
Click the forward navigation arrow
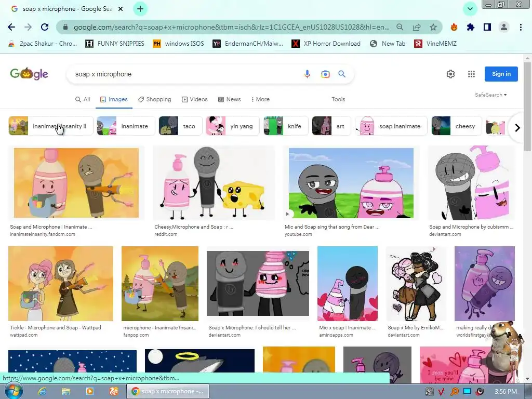pos(28,27)
